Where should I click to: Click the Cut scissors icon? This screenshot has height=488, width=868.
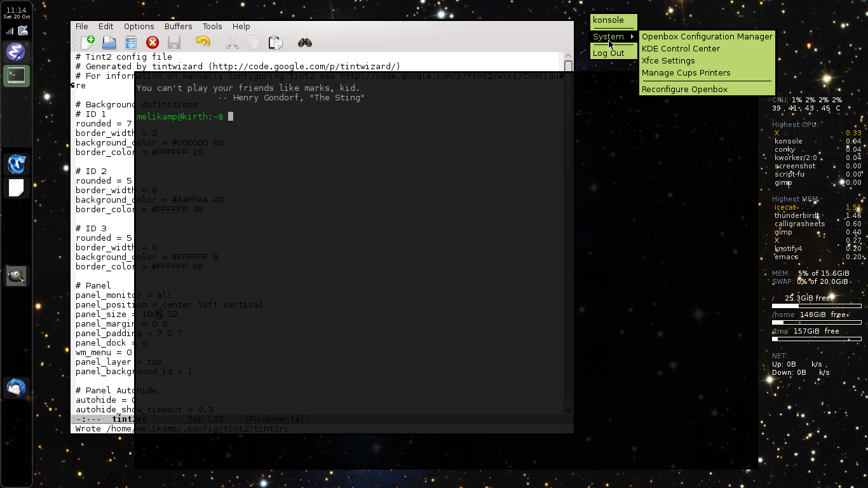point(232,43)
